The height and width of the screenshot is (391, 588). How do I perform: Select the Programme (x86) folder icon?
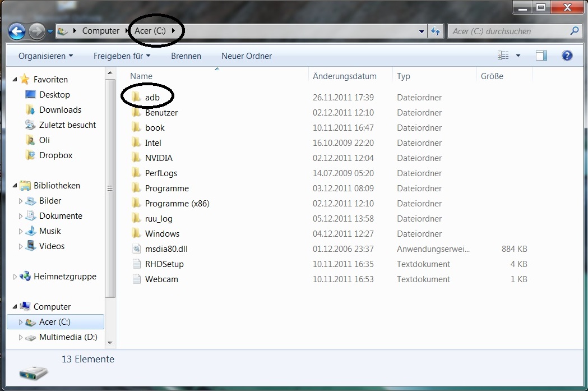click(136, 203)
